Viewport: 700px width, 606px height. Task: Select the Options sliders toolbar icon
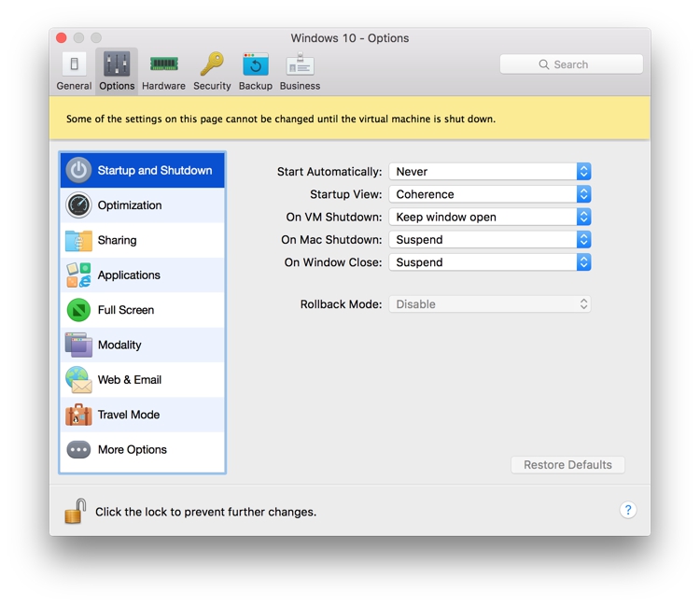click(x=117, y=63)
